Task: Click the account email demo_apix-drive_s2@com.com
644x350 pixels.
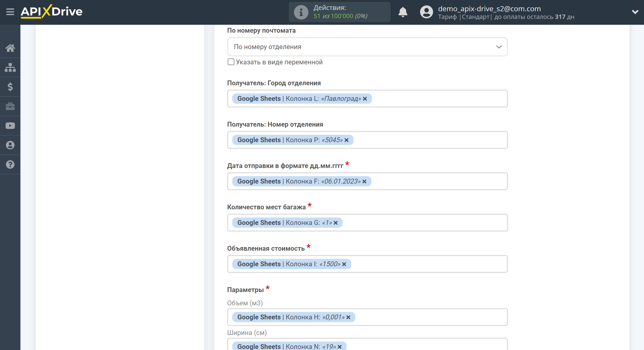Action: coord(489,9)
